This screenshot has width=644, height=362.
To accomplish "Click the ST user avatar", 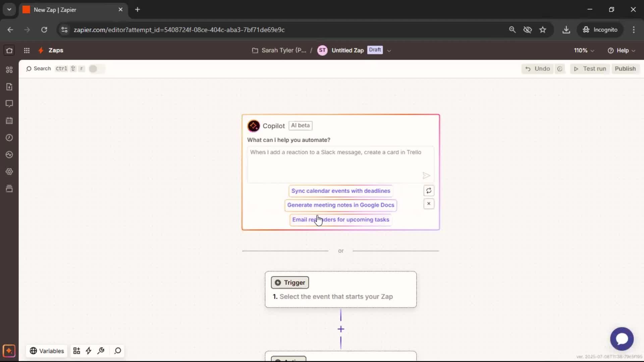I will click(x=322, y=50).
